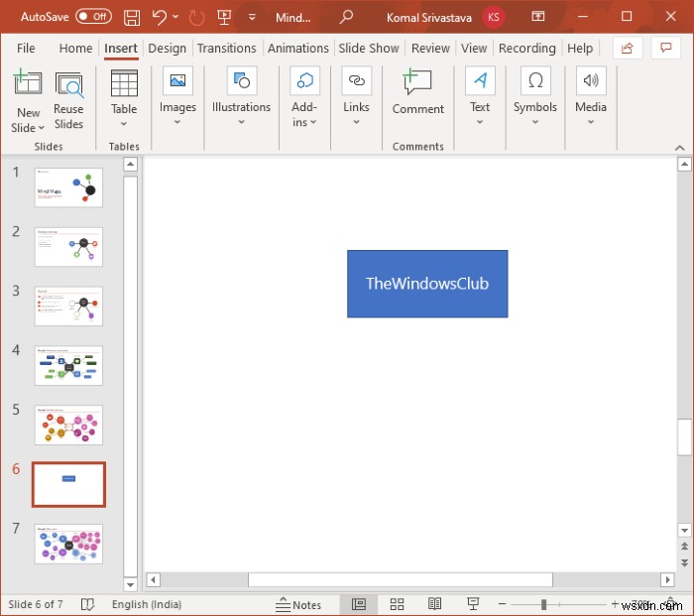The width and height of the screenshot is (694, 616).
Task: Open the Comments pane icon
Action: [x=665, y=48]
